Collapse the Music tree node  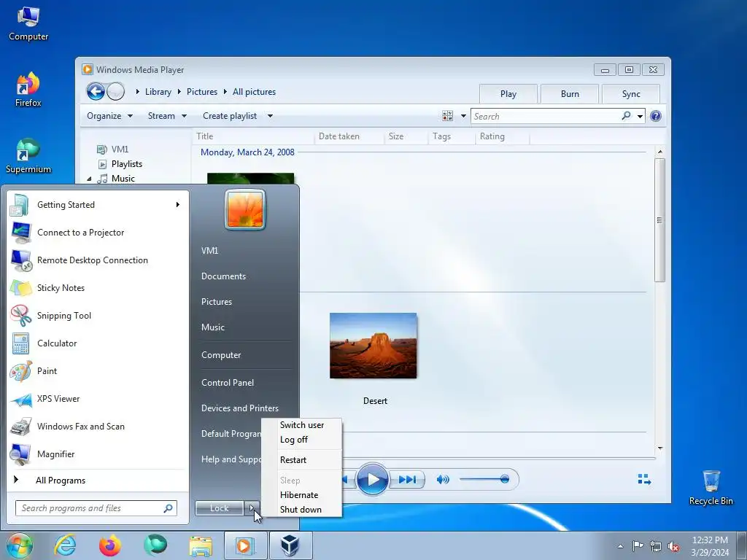(x=89, y=179)
